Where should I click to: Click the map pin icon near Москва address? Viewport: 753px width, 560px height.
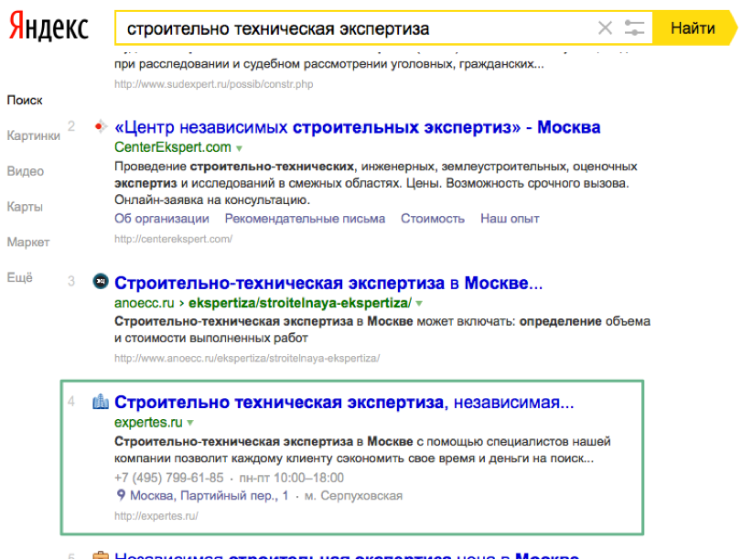tap(121, 496)
